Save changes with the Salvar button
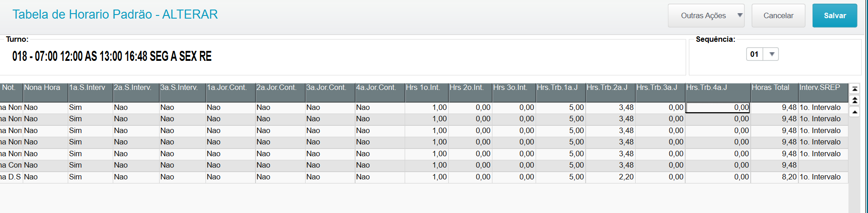Image resolution: width=868 pixels, height=213 pixels. tap(834, 15)
